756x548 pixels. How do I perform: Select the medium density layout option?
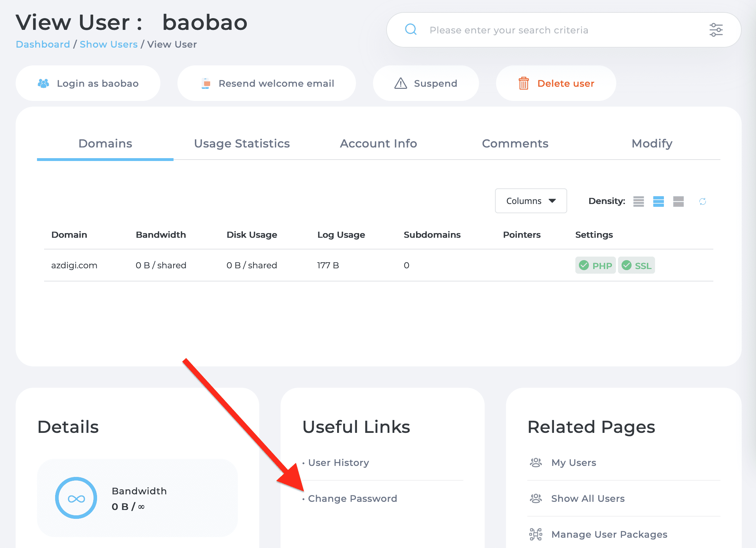pos(658,201)
